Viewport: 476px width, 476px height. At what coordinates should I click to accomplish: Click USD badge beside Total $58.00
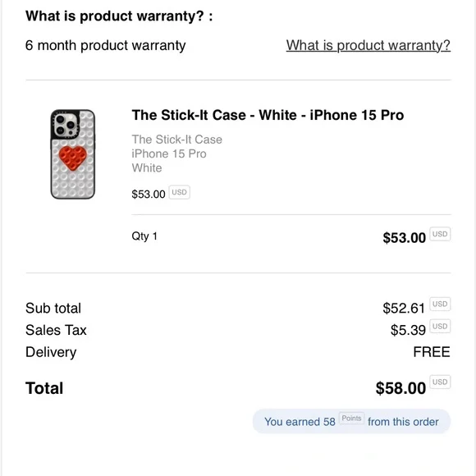pyautogui.click(x=440, y=382)
